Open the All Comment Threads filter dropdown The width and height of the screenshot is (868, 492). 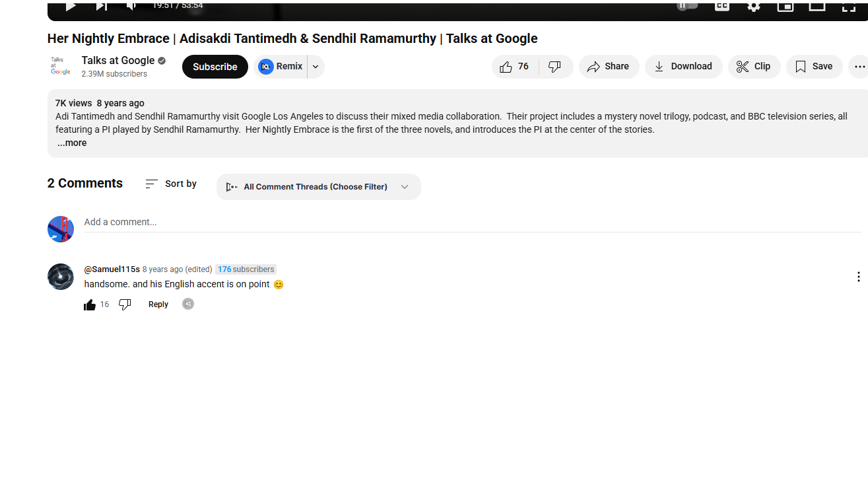point(318,187)
